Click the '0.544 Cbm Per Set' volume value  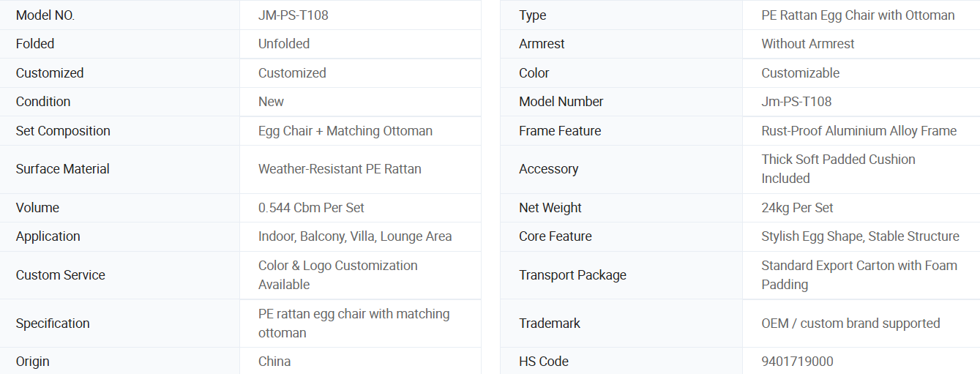pyautogui.click(x=311, y=208)
